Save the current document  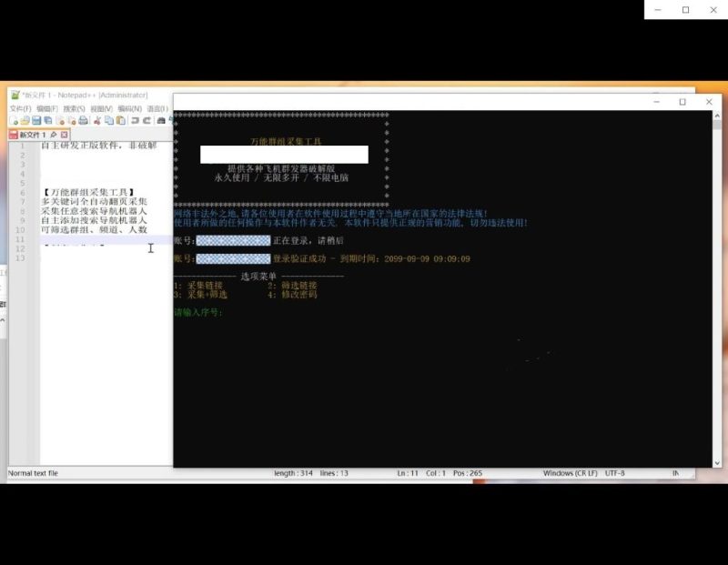(x=35, y=120)
